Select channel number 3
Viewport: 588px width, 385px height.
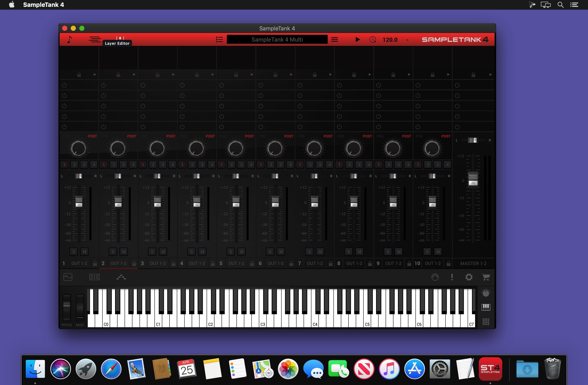[x=142, y=264]
